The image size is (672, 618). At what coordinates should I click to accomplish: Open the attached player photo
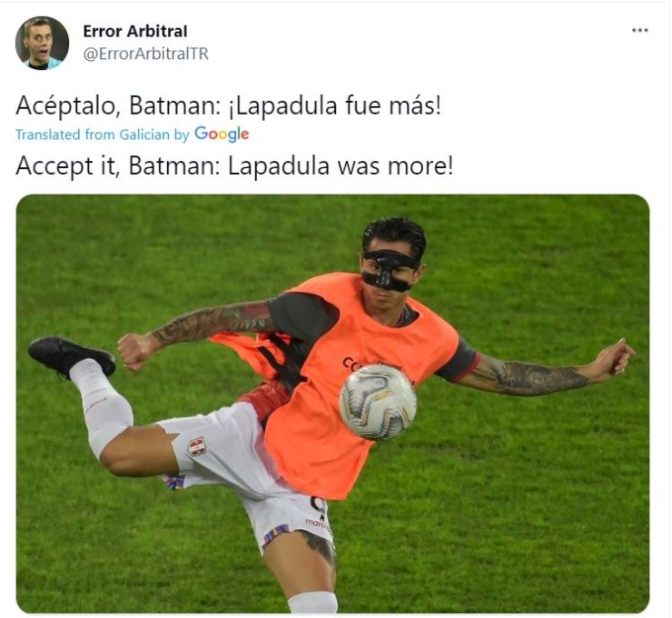tap(333, 404)
